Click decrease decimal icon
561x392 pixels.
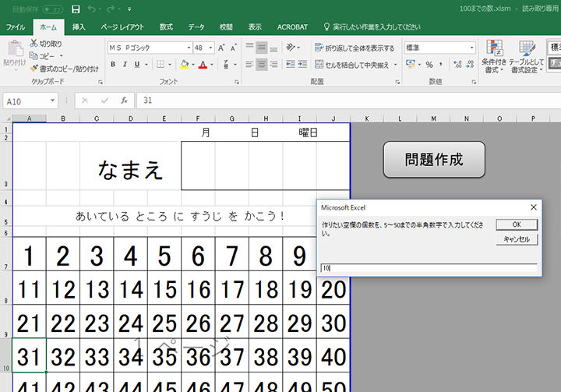click(x=470, y=65)
